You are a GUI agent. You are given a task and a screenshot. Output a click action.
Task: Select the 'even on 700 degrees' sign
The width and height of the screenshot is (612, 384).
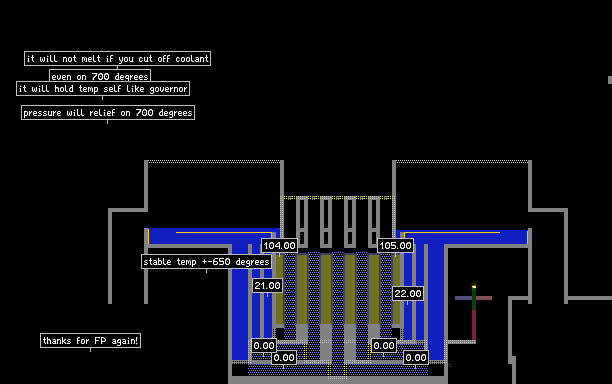click(x=100, y=76)
